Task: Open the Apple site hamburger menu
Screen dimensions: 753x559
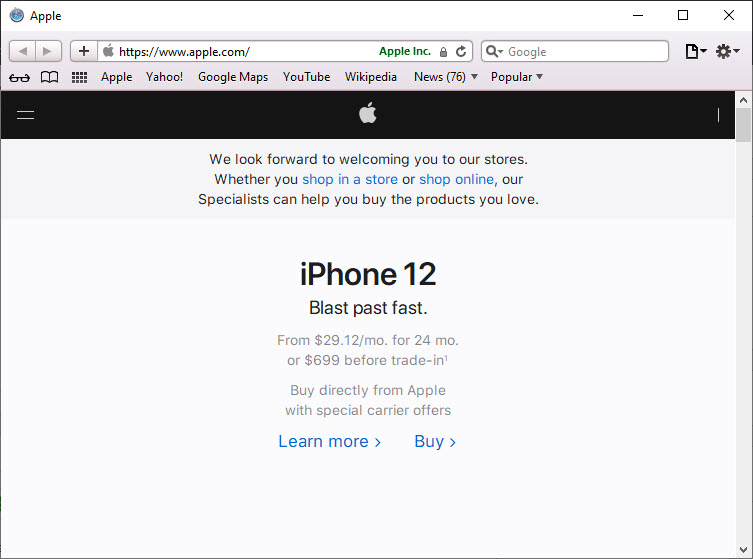Action: pos(26,115)
